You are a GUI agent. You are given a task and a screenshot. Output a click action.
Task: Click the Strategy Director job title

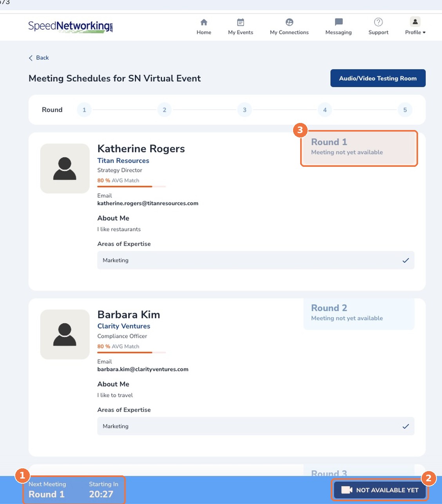[x=120, y=170]
